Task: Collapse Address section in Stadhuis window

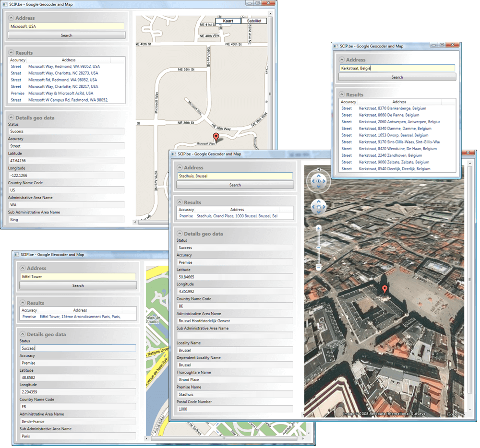Action: tap(180, 167)
